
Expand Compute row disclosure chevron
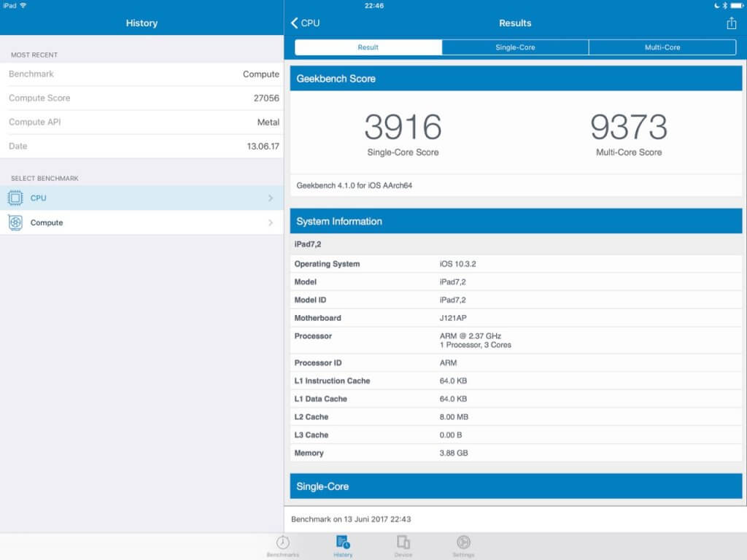271,222
